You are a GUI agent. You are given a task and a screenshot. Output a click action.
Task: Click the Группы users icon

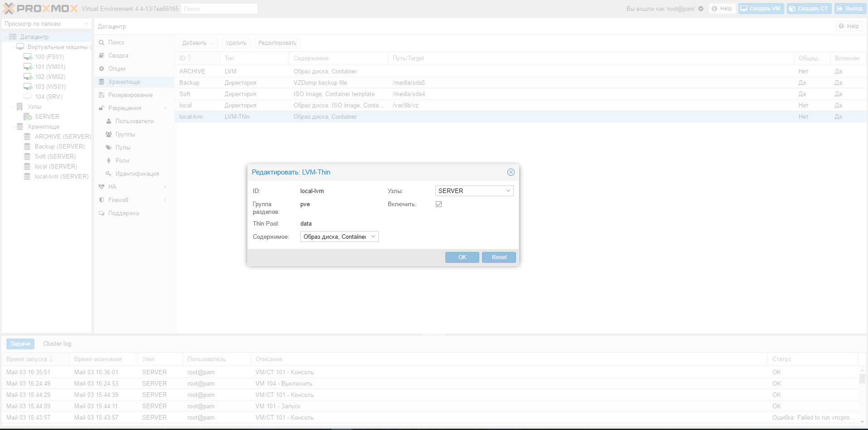tap(109, 134)
